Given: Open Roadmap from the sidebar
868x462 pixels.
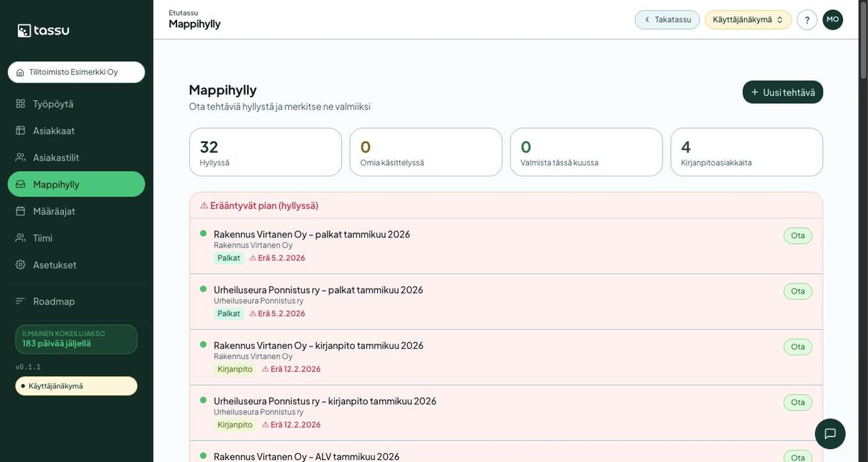Looking at the screenshot, I should pyautogui.click(x=76, y=301).
